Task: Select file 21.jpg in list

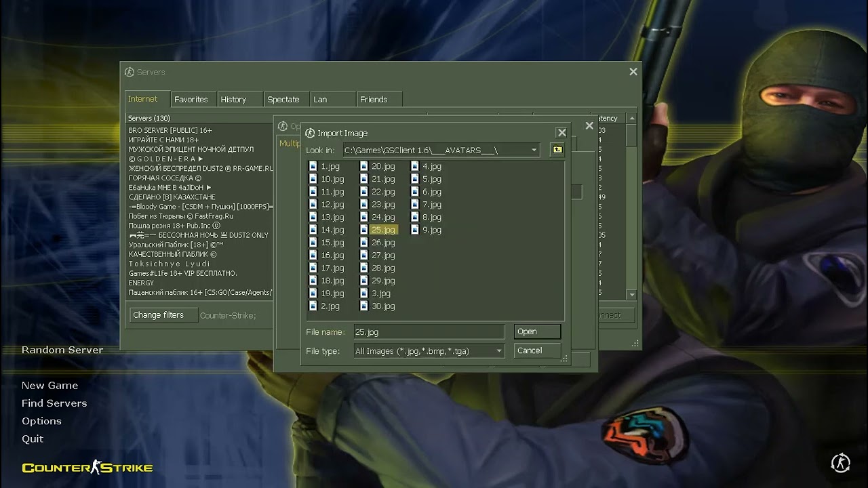Action: (383, 179)
